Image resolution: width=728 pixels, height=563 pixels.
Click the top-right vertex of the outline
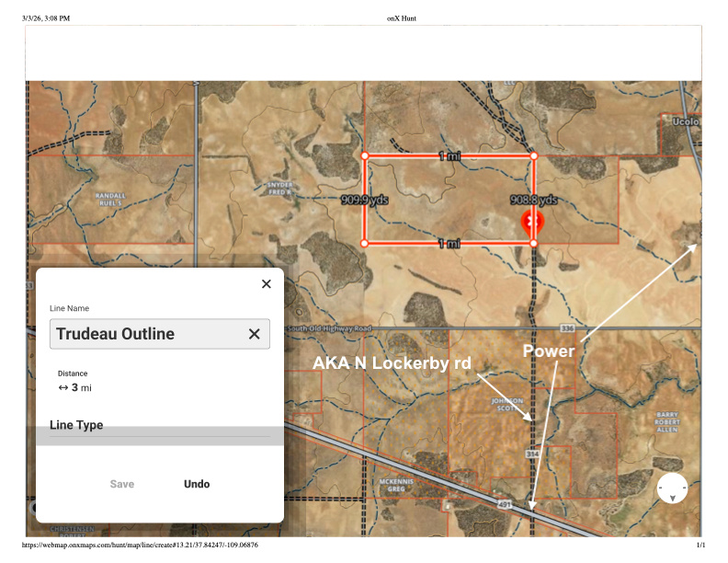(534, 156)
